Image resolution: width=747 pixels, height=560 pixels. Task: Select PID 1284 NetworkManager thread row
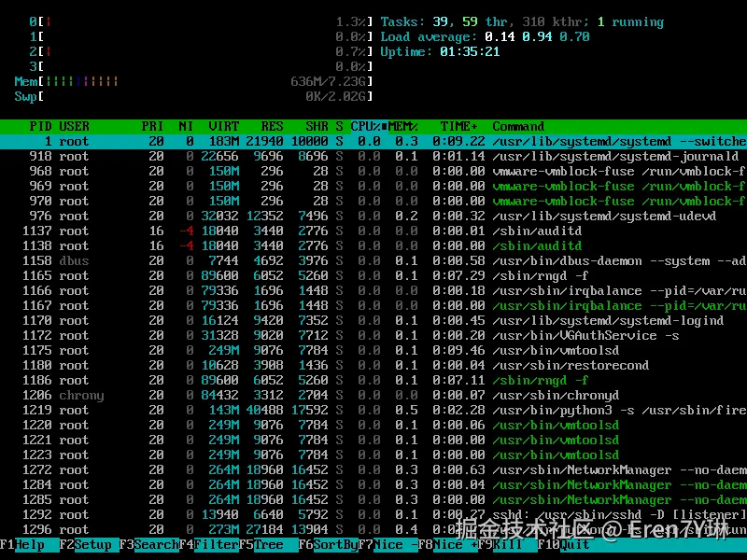tap(373, 484)
